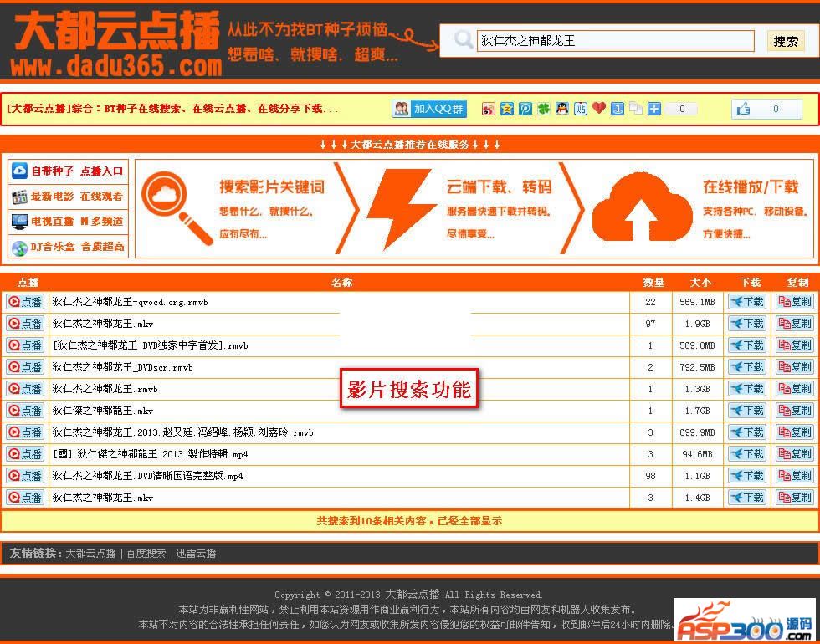Copy link for the 1.3GB rmvb row
Screen dimensions: 820x644
click(794, 389)
